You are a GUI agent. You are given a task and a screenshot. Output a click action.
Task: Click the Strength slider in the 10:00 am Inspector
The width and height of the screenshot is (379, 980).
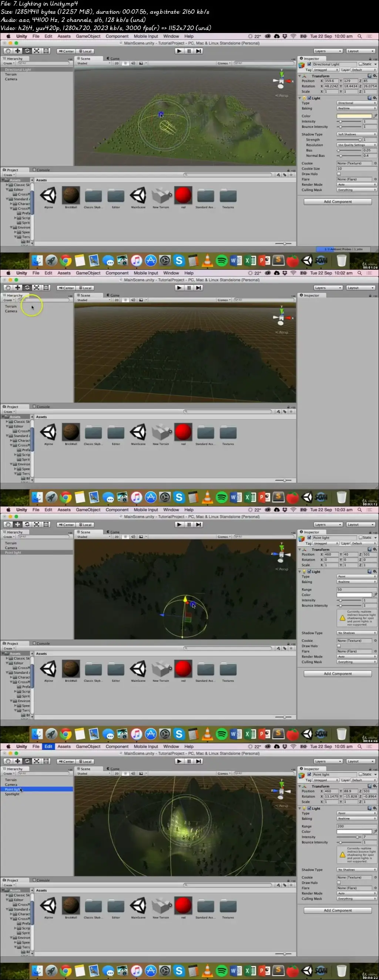click(349, 140)
